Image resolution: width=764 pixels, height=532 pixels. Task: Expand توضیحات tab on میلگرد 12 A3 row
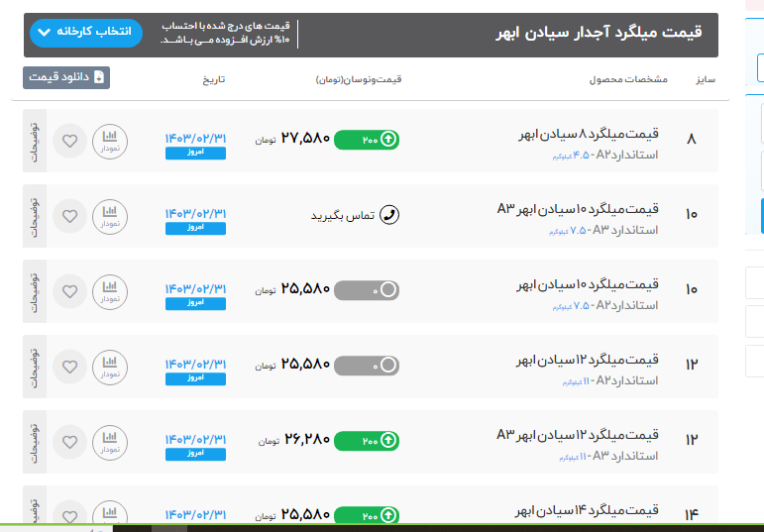[34, 441]
